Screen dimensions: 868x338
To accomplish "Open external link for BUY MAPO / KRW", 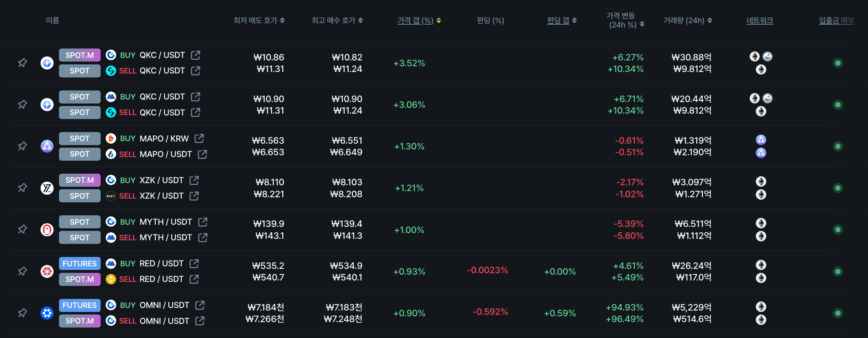I will click(199, 139).
